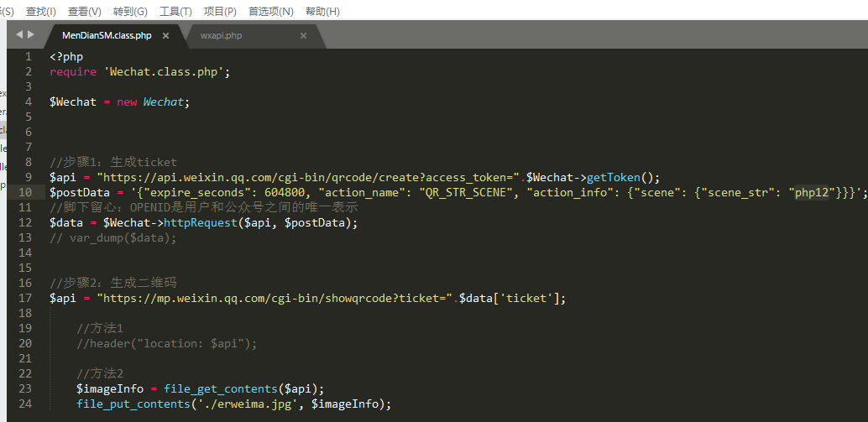Click the right tab scroll arrow
Screen dimensions: 868x422
[x=32, y=34]
